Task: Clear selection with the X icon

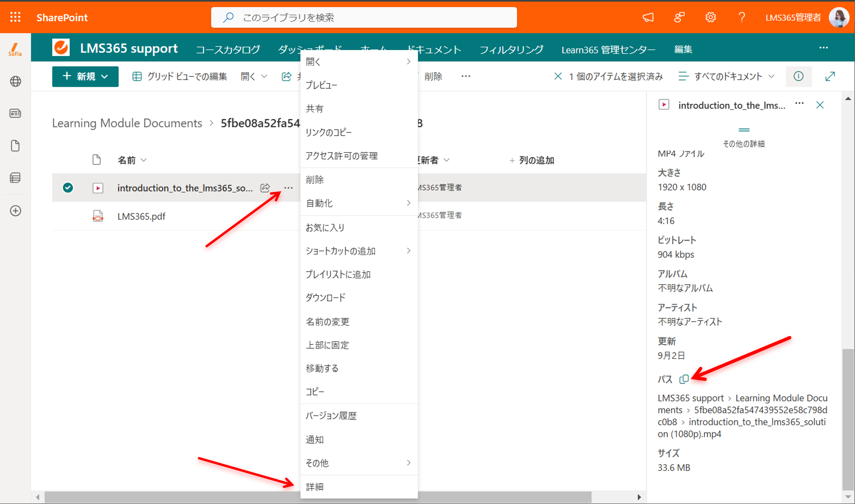Action: [x=558, y=76]
